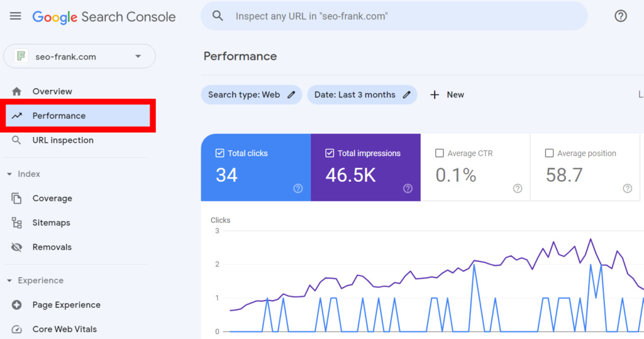This screenshot has width=644, height=339.
Task: Click the Removals crossed-eye icon
Action: (16, 247)
